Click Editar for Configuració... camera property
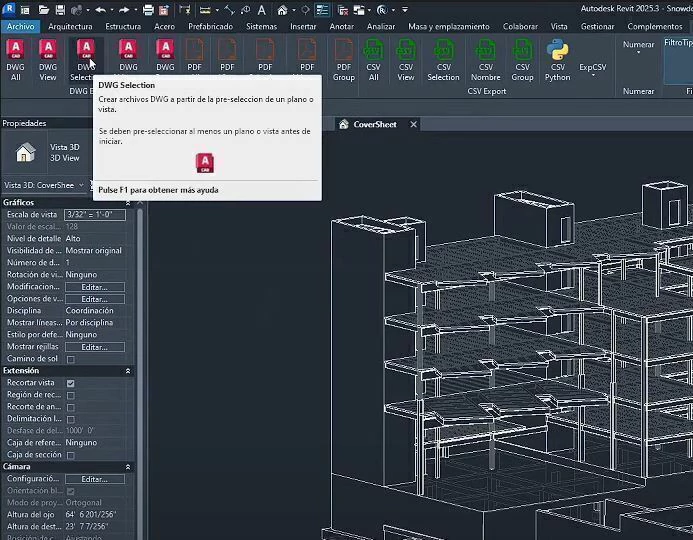 (95, 479)
